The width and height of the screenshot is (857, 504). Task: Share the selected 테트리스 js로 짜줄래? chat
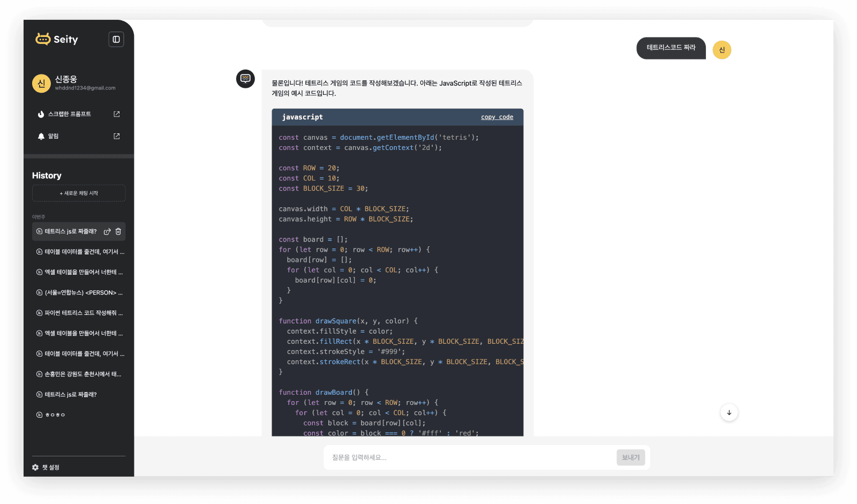(107, 231)
